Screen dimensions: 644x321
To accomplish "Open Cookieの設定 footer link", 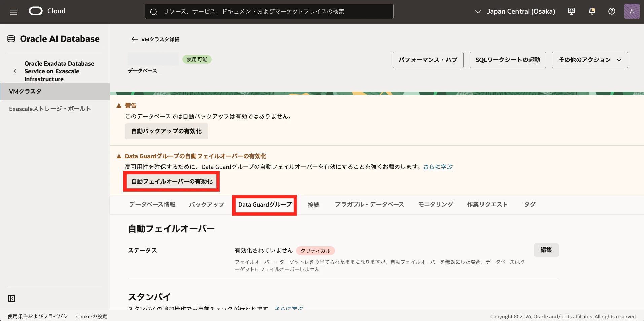I will click(92, 316).
